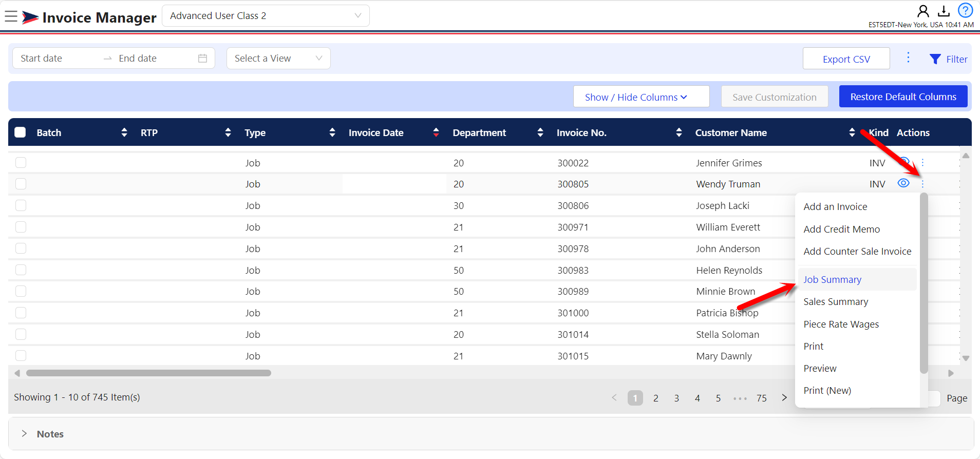The width and height of the screenshot is (980, 459).
Task: Choose Job Summary from the actions menu
Action: pyautogui.click(x=832, y=279)
